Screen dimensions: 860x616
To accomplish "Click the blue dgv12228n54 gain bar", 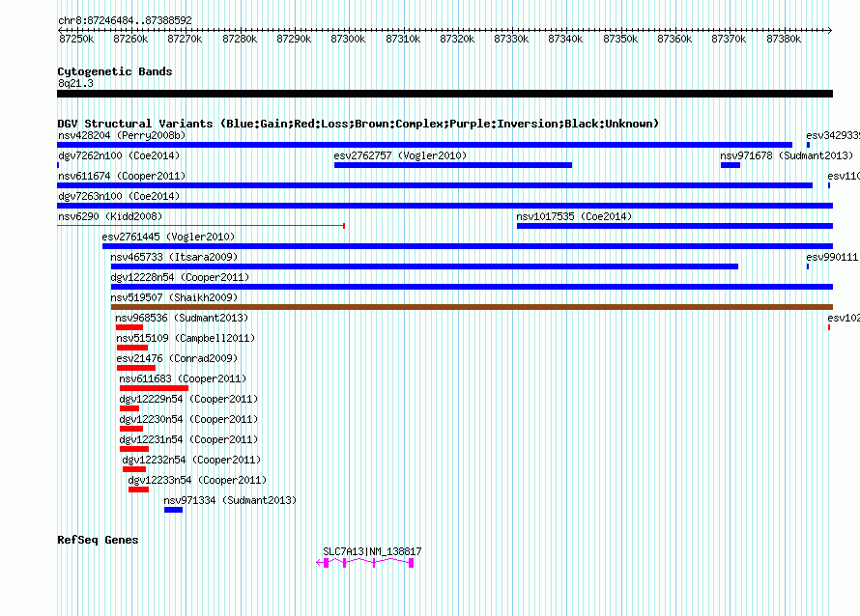I will pyautogui.click(x=472, y=287).
